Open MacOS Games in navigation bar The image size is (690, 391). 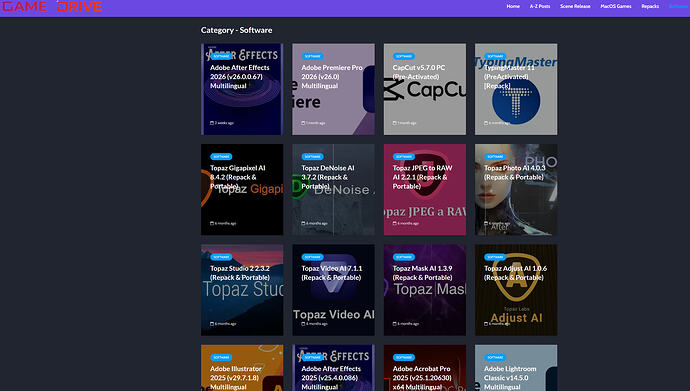click(616, 6)
